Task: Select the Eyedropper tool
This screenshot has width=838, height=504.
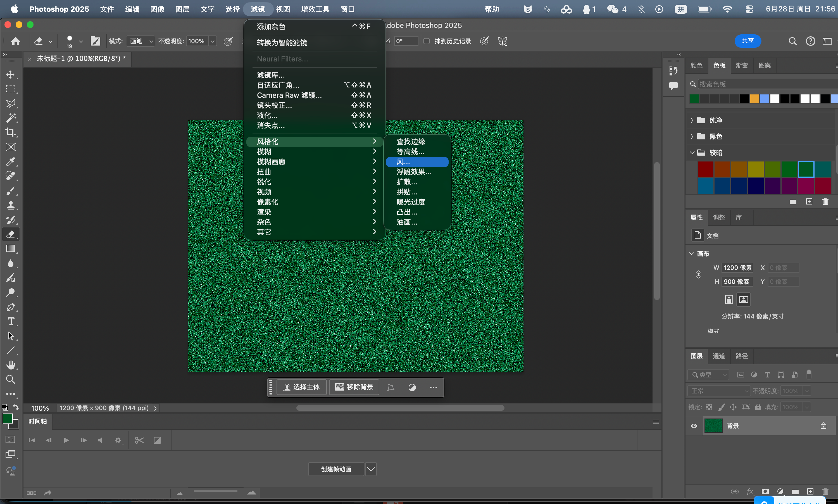Action: coord(11,162)
